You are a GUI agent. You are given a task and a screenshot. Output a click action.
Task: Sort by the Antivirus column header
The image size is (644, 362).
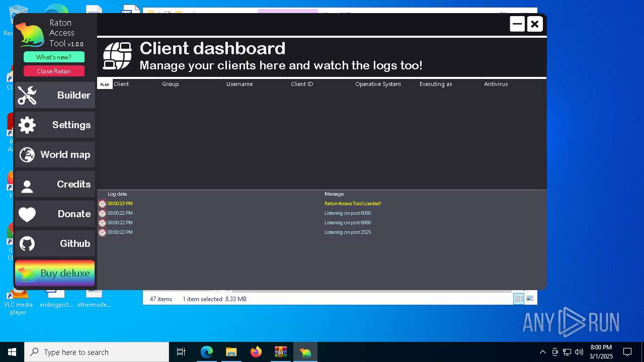click(x=496, y=84)
